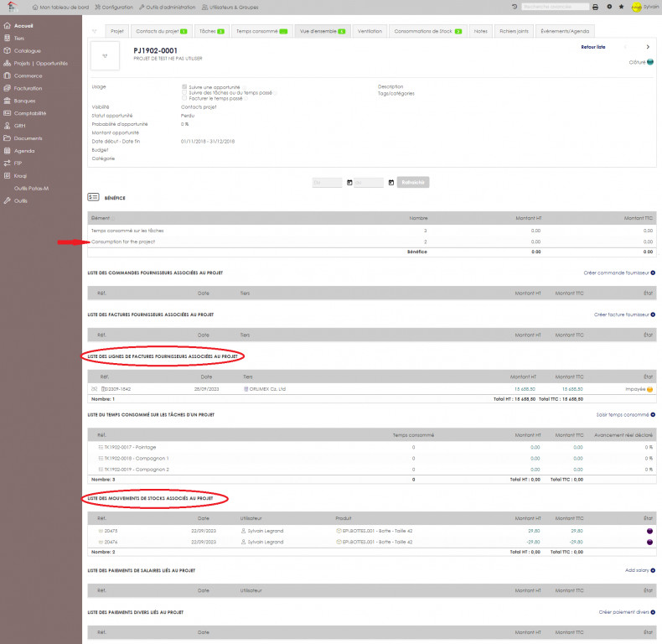The height and width of the screenshot is (644, 662).
Task: Switch to Consommations de Stock tab
Action: point(427,31)
